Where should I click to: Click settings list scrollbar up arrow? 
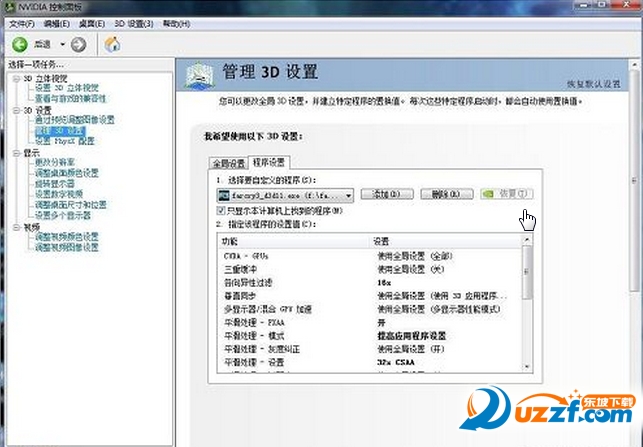pyautogui.click(x=527, y=239)
